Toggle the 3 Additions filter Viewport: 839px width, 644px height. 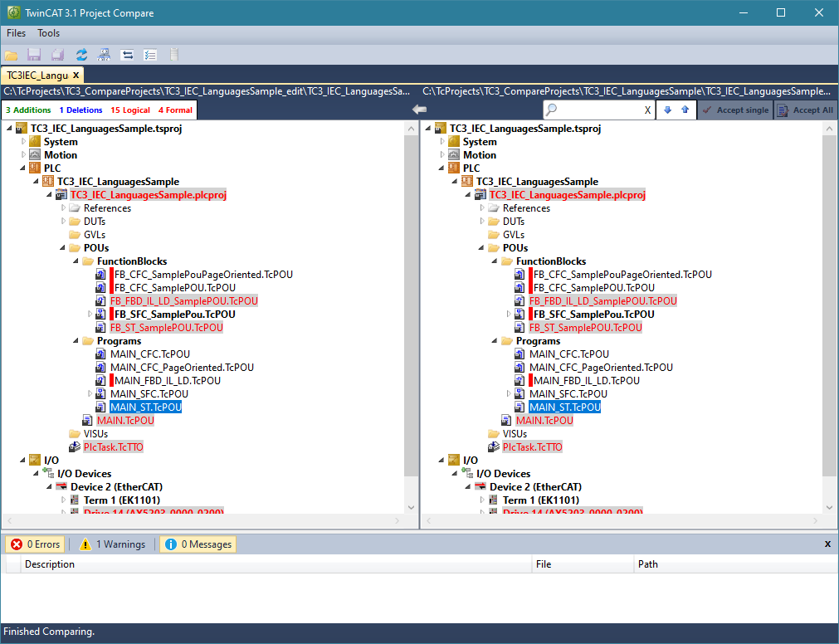click(x=28, y=110)
